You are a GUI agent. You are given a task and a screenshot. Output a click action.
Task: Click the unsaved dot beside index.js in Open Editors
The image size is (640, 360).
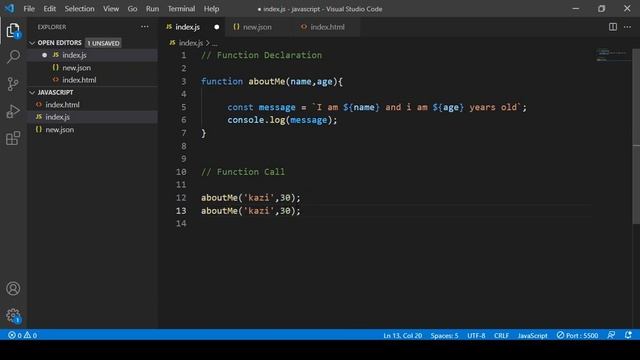tap(44, 55)
